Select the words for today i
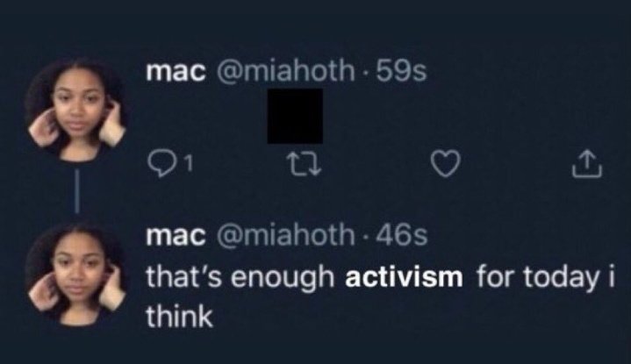 [x=546, y=277]
